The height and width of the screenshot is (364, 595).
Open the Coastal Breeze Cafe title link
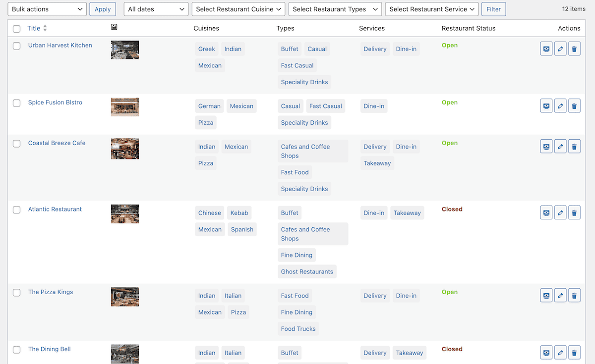coord(57,143)
